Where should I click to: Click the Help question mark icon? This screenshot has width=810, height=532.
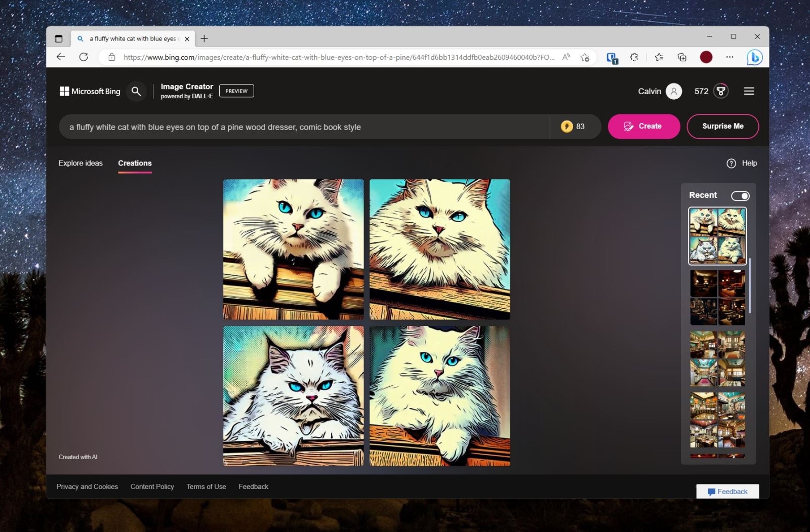click(x=731, y=163)
